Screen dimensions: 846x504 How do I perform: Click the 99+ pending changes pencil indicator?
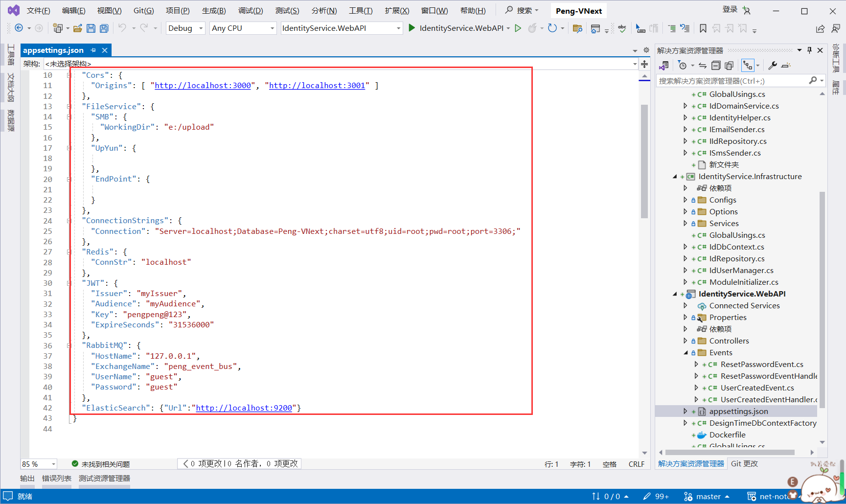pyautogui.click(x=656, y=496)
